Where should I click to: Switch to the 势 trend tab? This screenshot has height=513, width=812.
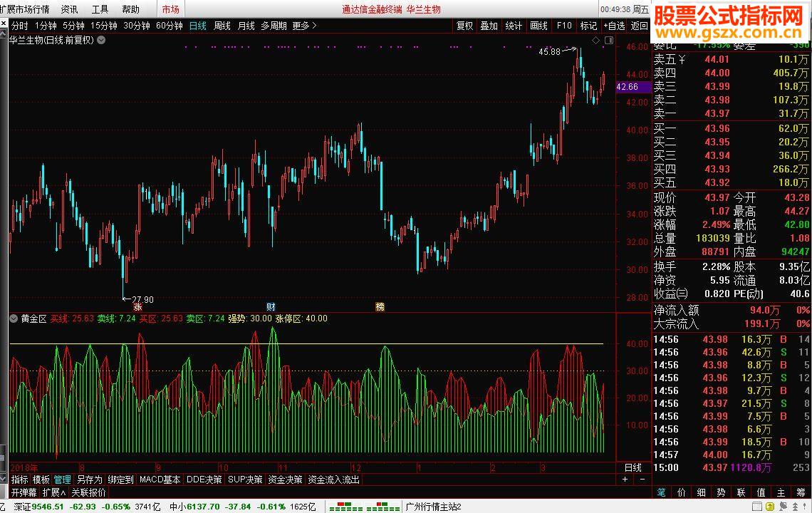click(722, 492)
